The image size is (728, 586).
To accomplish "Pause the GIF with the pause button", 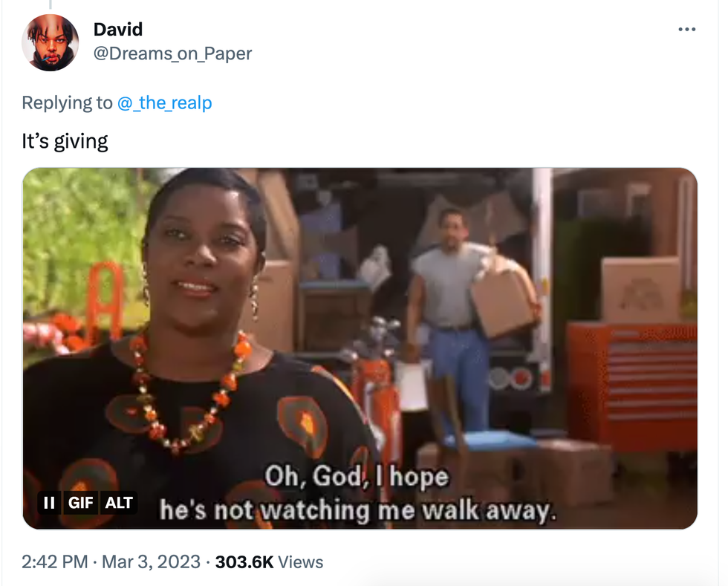I will 49,502.
